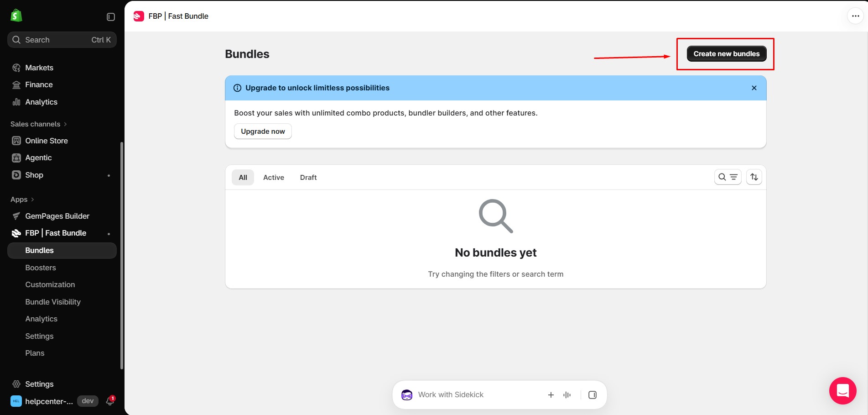
Task: Start Sidekick voice input
Action: [x=567, y=395]
